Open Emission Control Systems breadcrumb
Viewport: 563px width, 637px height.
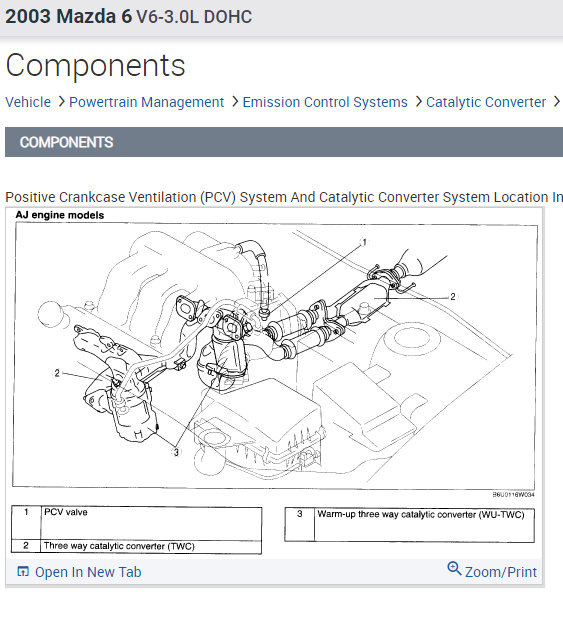point(325,102)
